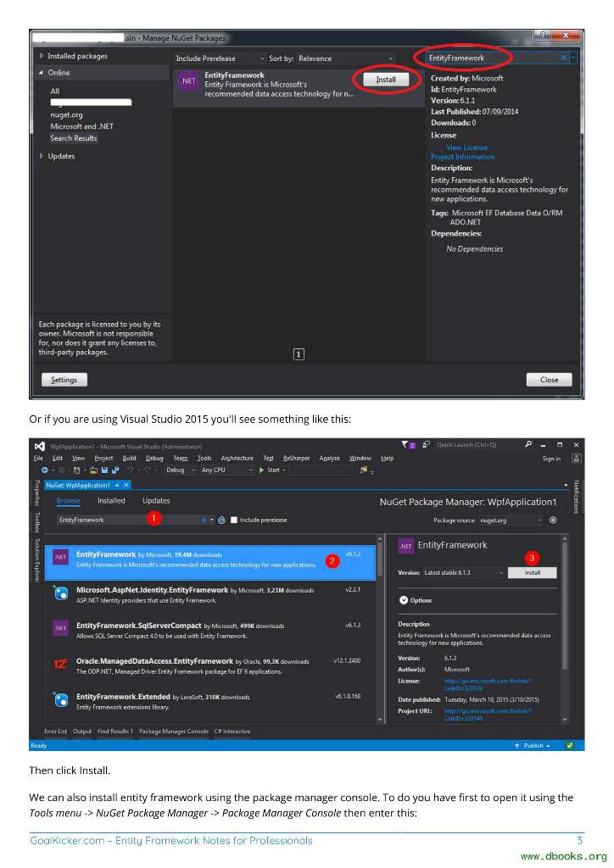Click the Save toolbar icon

[104, 470]
